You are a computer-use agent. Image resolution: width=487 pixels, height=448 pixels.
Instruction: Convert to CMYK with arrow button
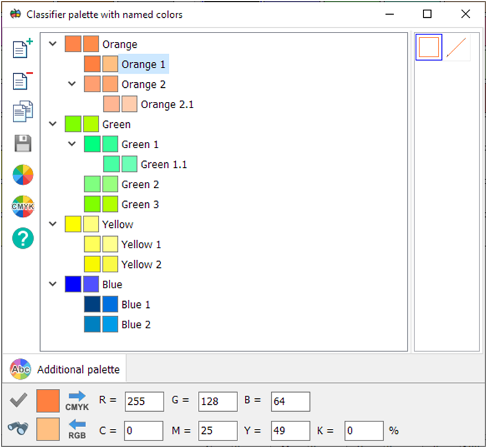tap(77, 401)
